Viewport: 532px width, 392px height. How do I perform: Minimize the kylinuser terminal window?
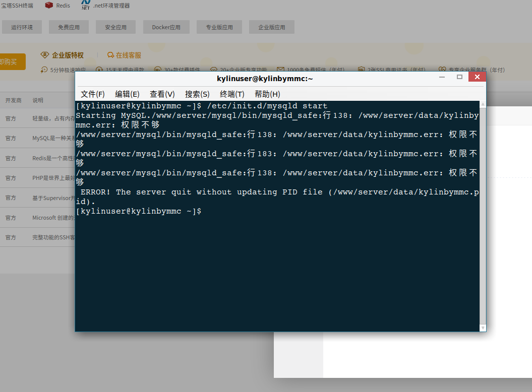[x=442, y=77]
